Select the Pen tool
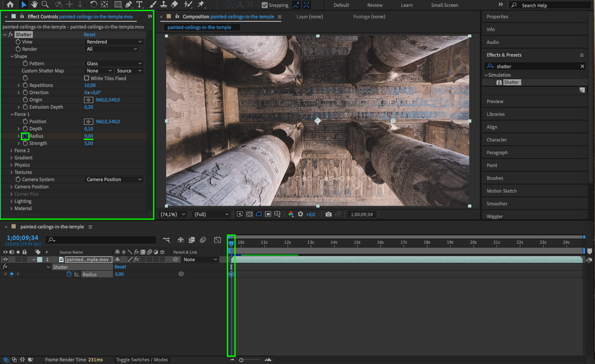The image size is (595, 364). click(128, 4)
